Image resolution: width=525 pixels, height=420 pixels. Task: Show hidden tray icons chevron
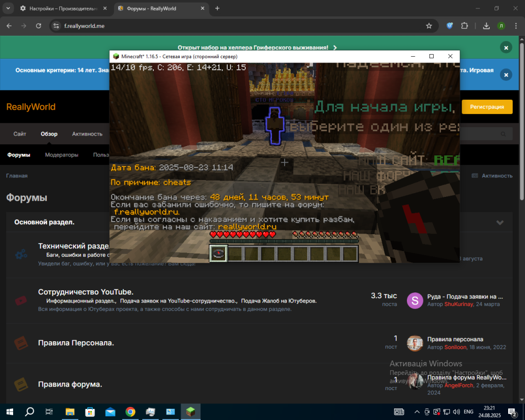(x=417, y=412)
